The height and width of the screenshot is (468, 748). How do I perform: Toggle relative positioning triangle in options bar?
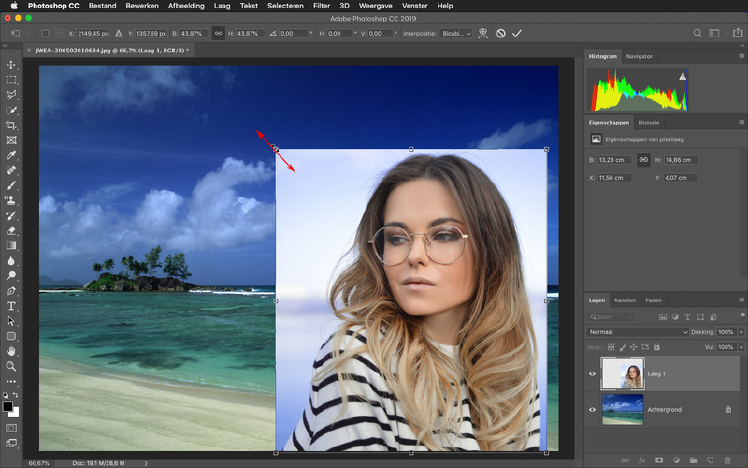point(118,33)
